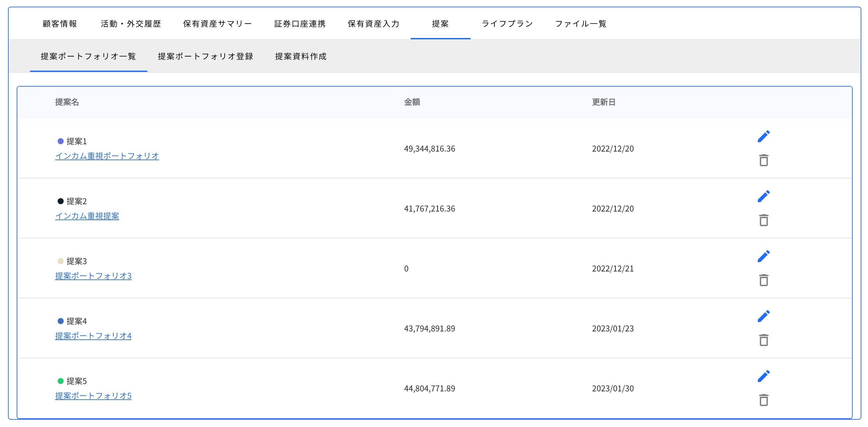The height and width of the screenshot is (427, 868).
Task: Click the green color dot beside 提案5
Action: [x=61, y=381]
